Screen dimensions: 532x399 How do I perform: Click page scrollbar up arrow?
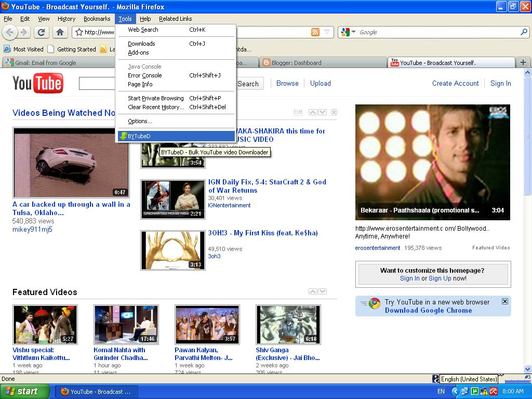527,72
